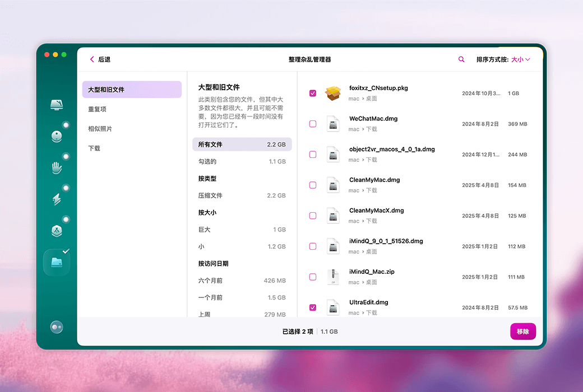
Task: Select the 勾选的 1.1 GB filter
Action: coord(242,162)
